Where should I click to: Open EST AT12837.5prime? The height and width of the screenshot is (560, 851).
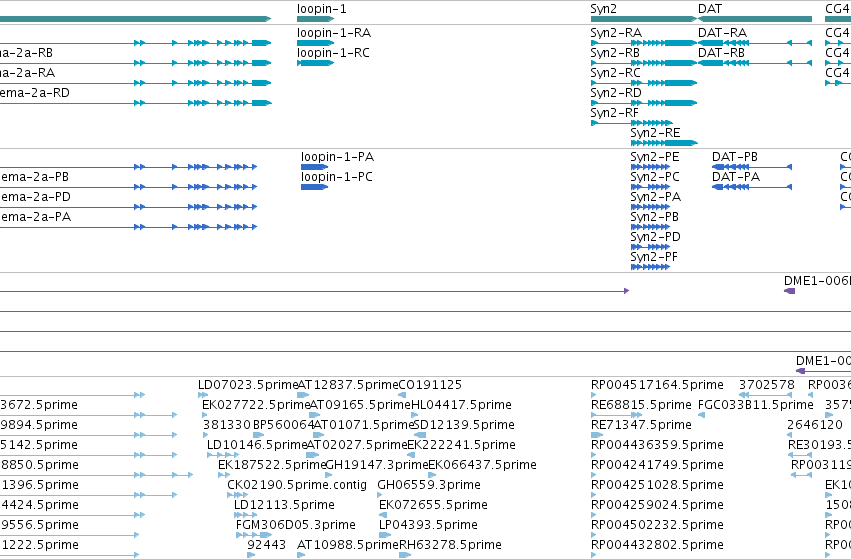(x=348, y=385)
